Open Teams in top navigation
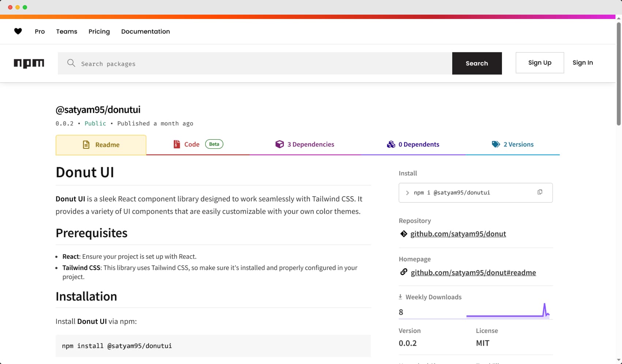622x364 pixels. pos(67,31)
